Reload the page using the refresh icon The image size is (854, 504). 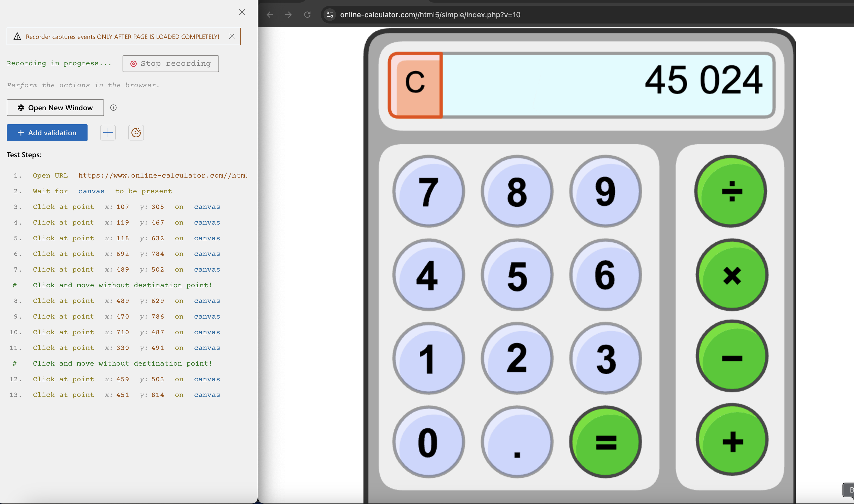(307, 15)
